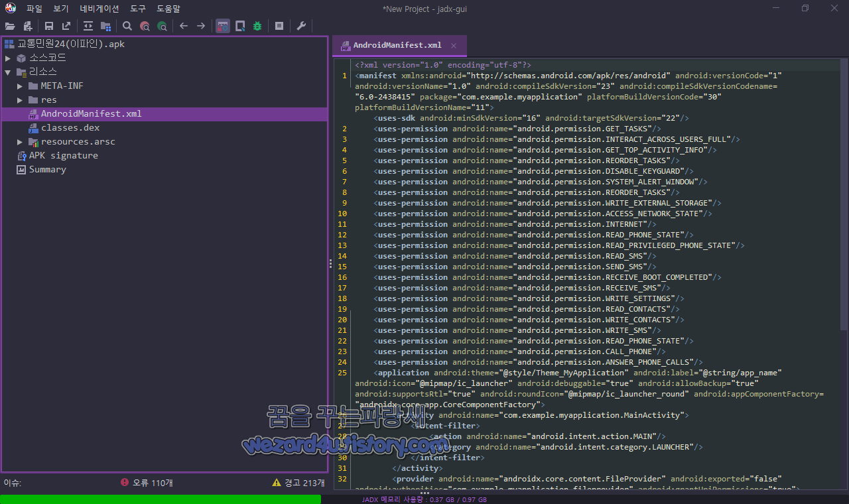Open preferences wrench icon

(301, 26)
